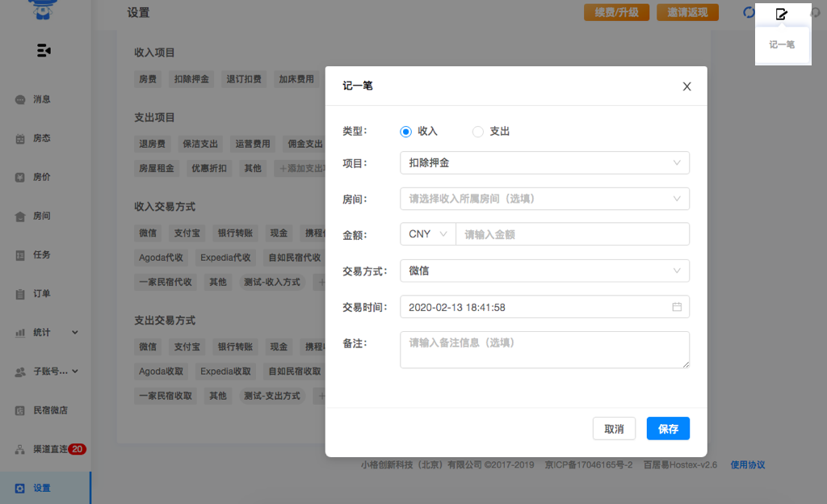This screenshot has width=827, height=504.
Task: Click the 优惠折扣 expense tag
Action: click(x=209, y=168)
